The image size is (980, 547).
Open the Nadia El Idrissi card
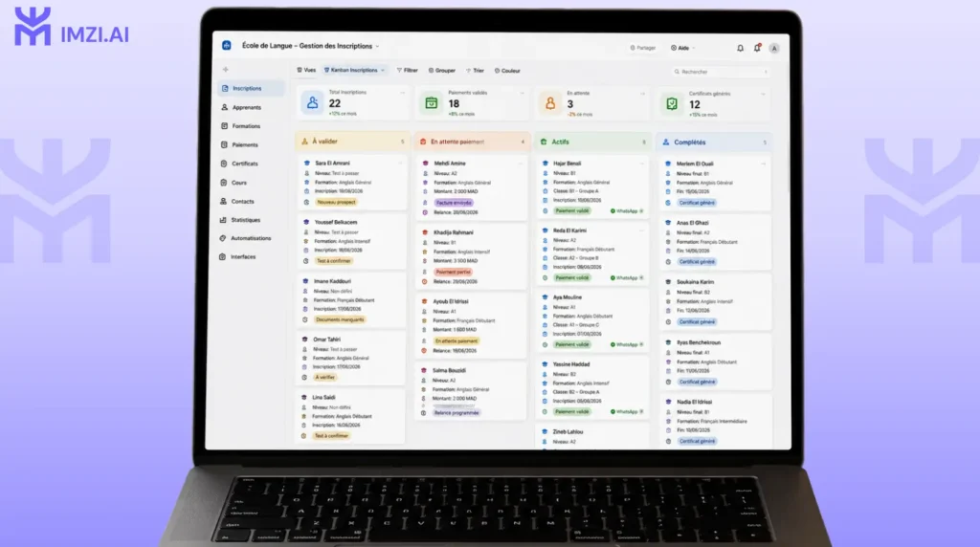pos(716,422)
